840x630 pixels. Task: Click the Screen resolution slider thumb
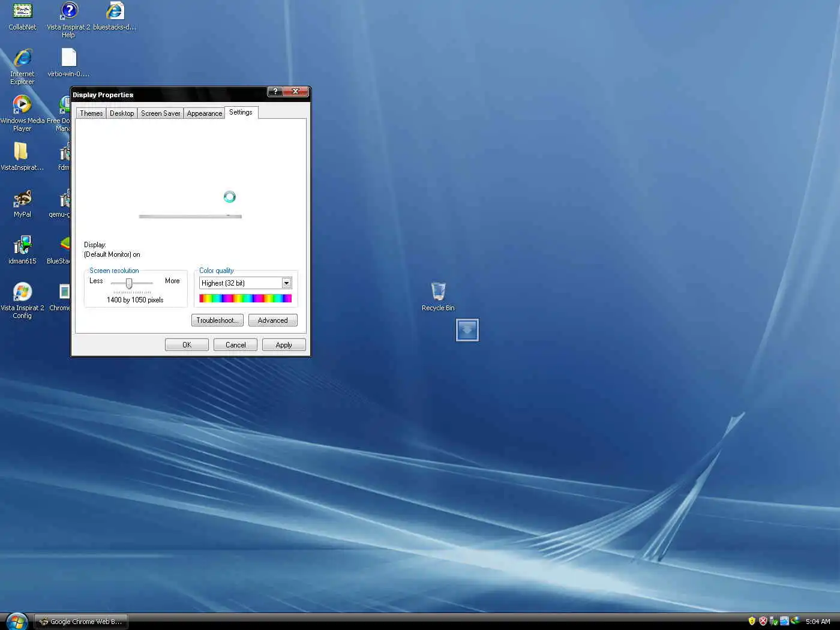[x=129, y=284]
